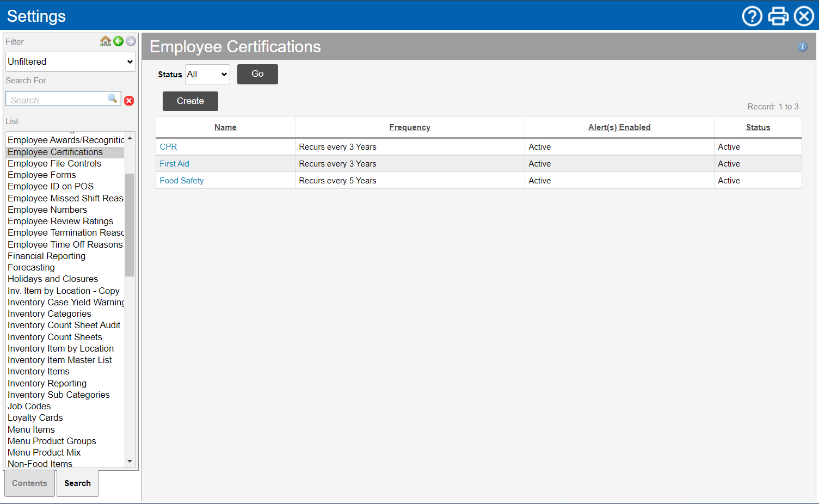Select Job Codes in the settings list
The height and width of the screenshot is (504, 819).
29,407
